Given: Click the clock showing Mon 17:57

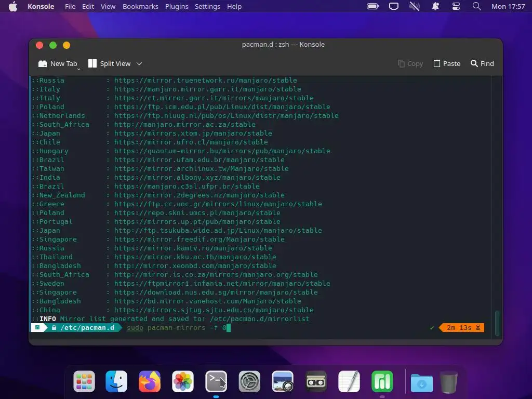Looking at the screenshot, I should (508, 6).
